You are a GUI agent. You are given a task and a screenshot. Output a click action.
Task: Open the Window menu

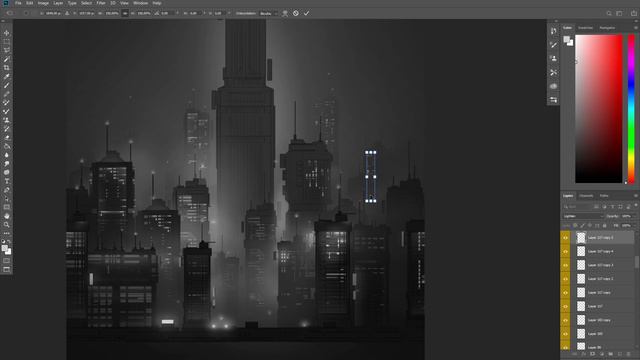point(141,3)
